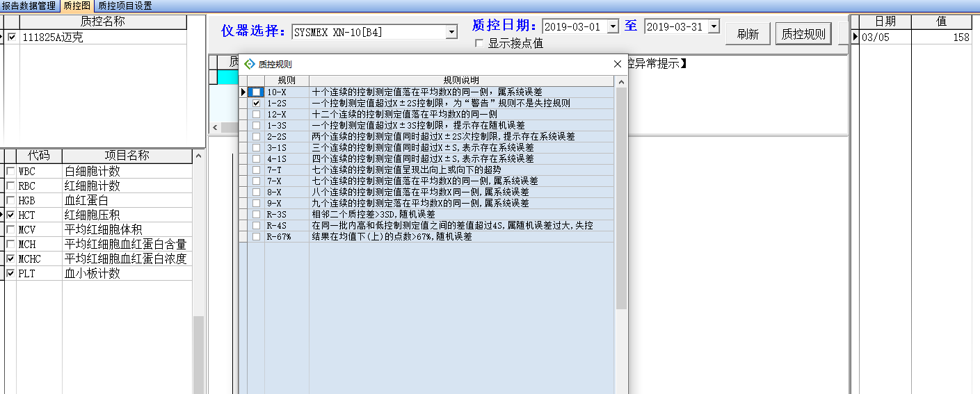980x394 pixels.
Task: Enable the 2-2S rule checkbox
Action: coord(257,136)
